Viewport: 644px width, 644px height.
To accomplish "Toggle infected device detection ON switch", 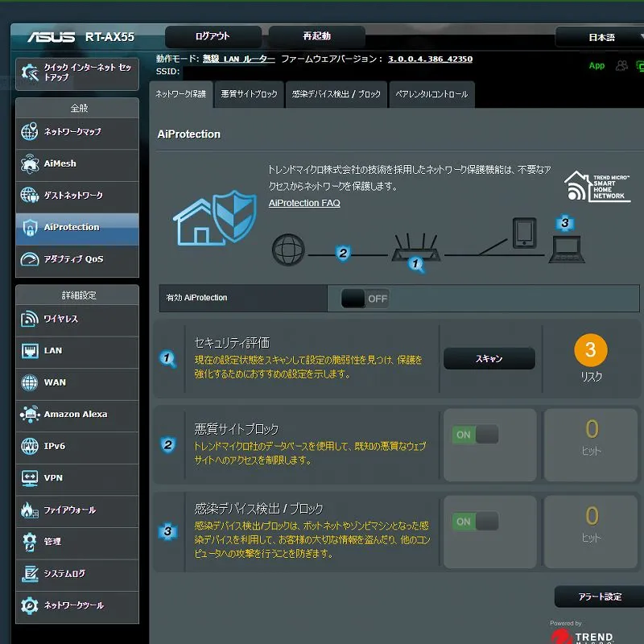I will pos(475,522).
